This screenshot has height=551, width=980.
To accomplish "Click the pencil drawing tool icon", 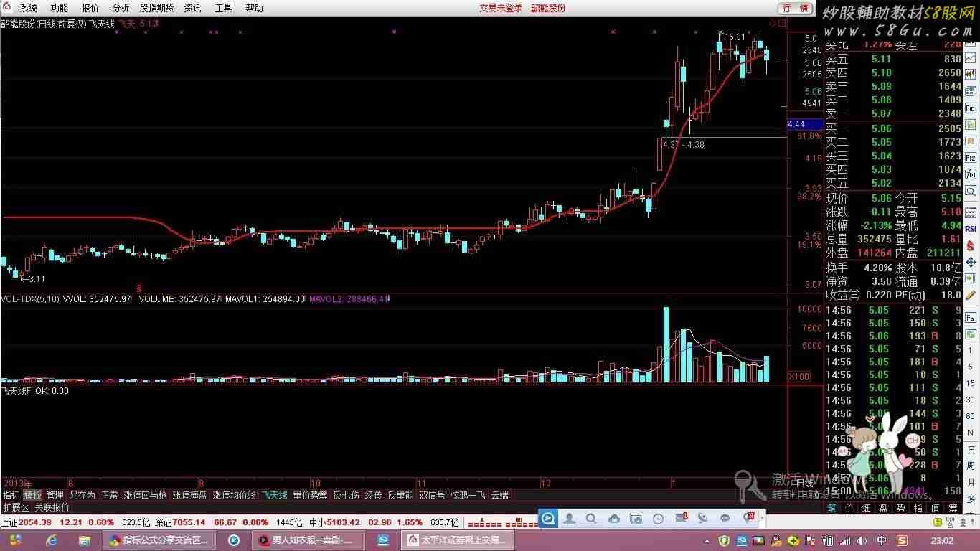I will [x=970, y=295].
